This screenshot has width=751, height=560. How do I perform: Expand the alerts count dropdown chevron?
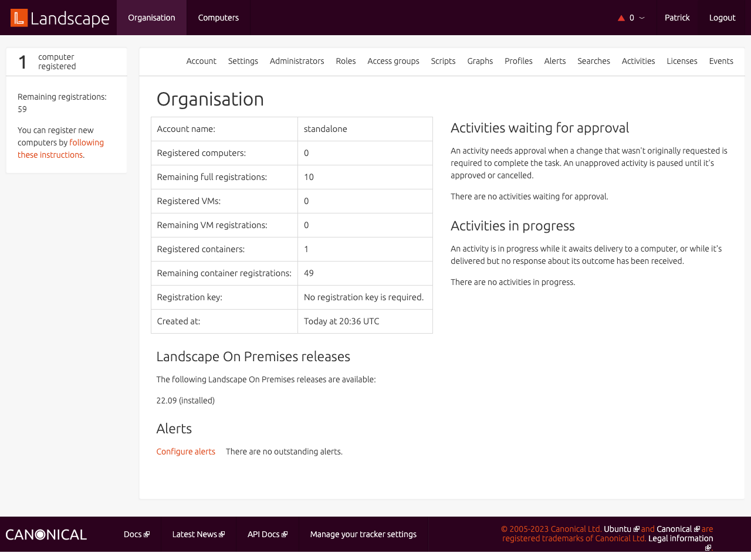[x=642, y=18]
